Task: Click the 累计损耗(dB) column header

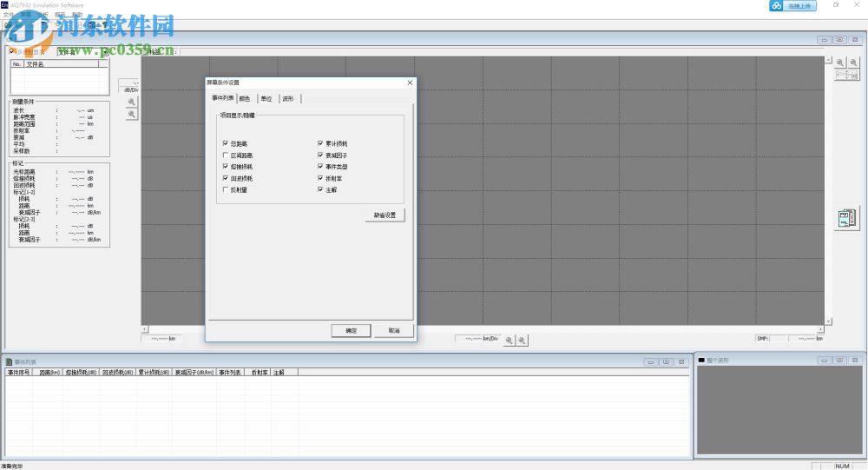Action: (x=154, y=373)
